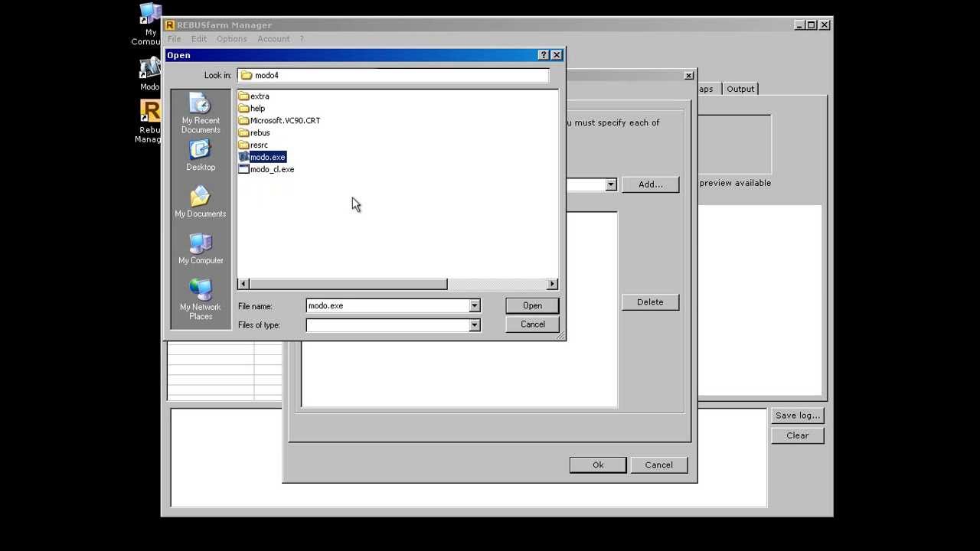Click the file list scroll right arrow

(552, 284)
